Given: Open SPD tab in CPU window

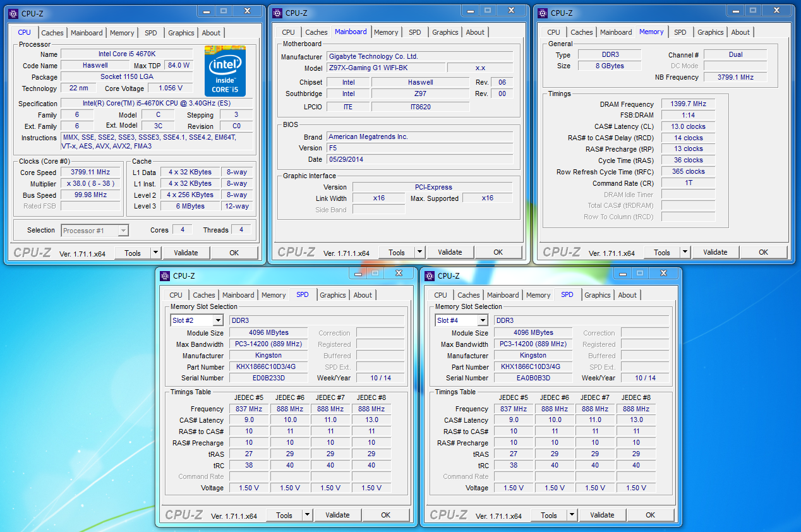Looking at the screenshot, I should (151, 33).
